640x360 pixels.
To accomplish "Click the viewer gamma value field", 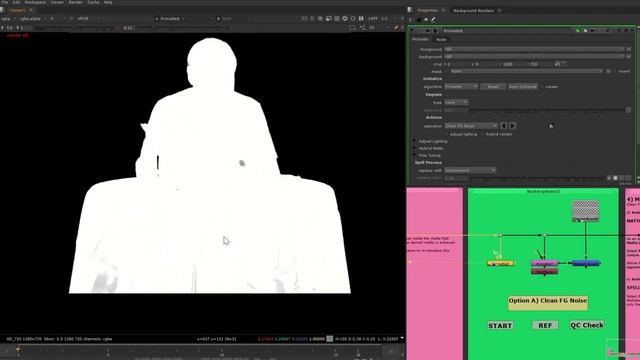I will pyautogui.click(x=128, y=28).
